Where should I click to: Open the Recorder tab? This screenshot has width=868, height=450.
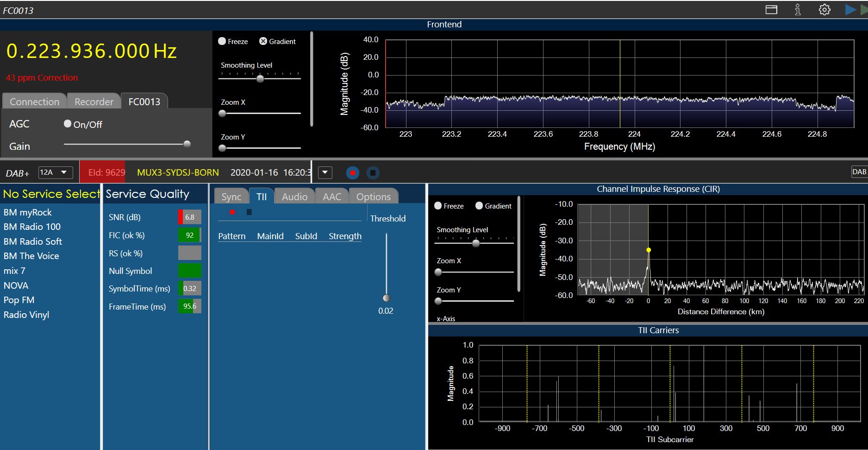click(x=94, y=101)
